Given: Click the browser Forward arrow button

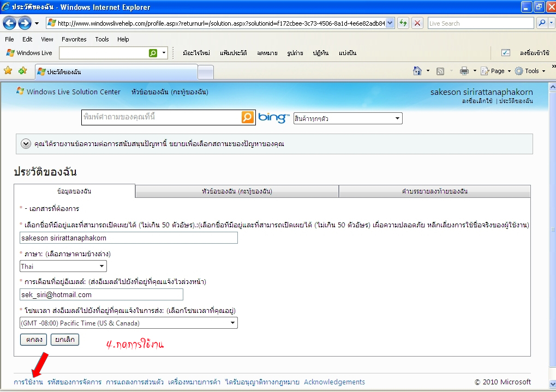Looking at the screenshot, I should tap(25, 23).
